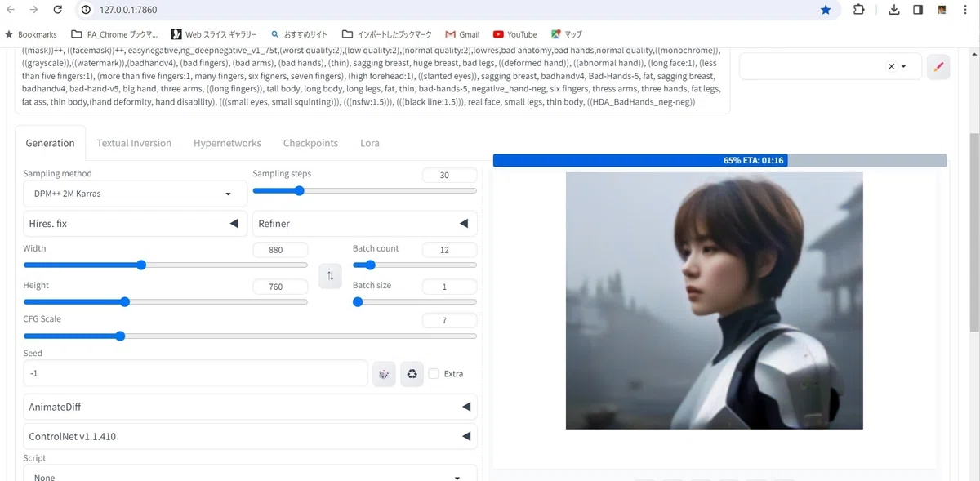This screenshot has height=481, width=980.
Task: Click the blue bookmark star icon
Action: (826, 10)
